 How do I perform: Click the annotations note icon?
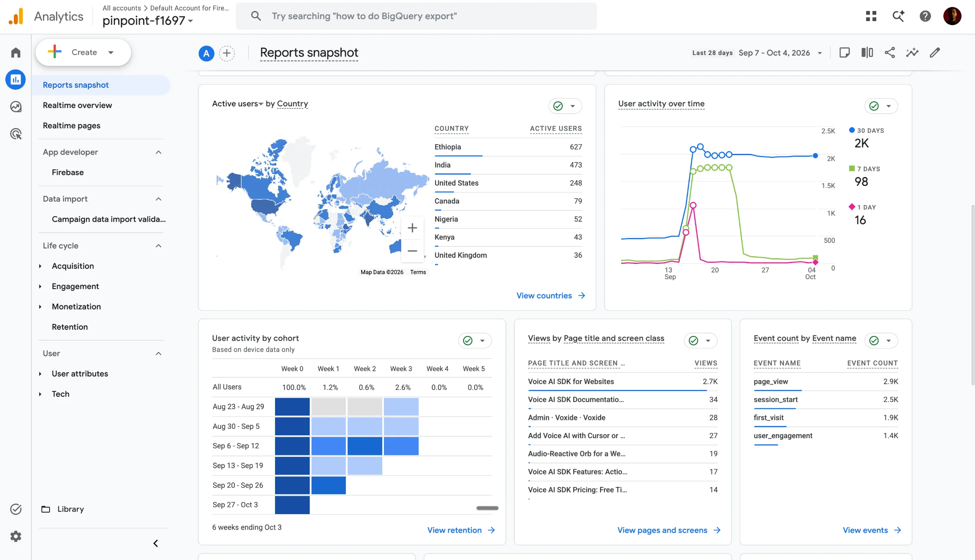pyautogui.click(x=845, y=53)
